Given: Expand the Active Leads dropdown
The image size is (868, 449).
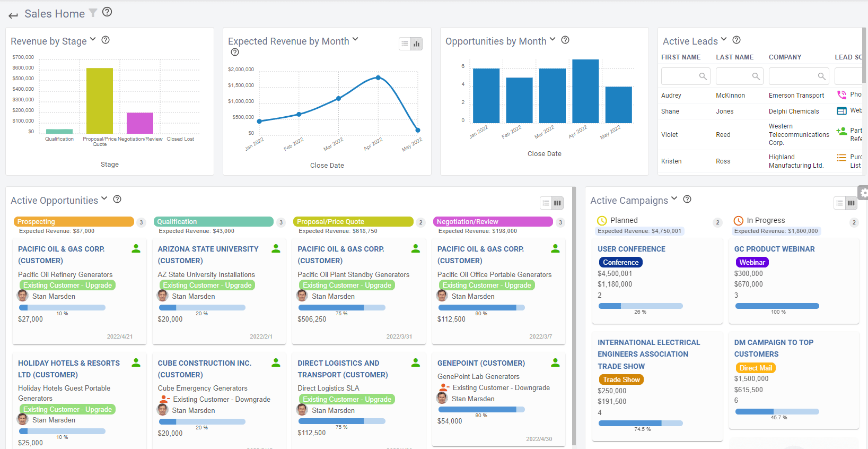Looking at the screenshot, I should tap(724, 39).
